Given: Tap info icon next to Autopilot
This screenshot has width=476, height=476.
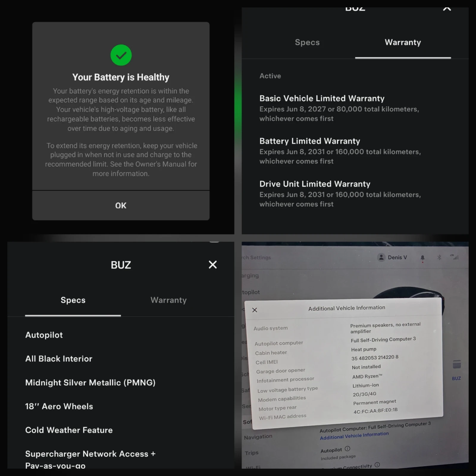Looking at the screenshot, I should pyautogui.click(x=347, y=448).
